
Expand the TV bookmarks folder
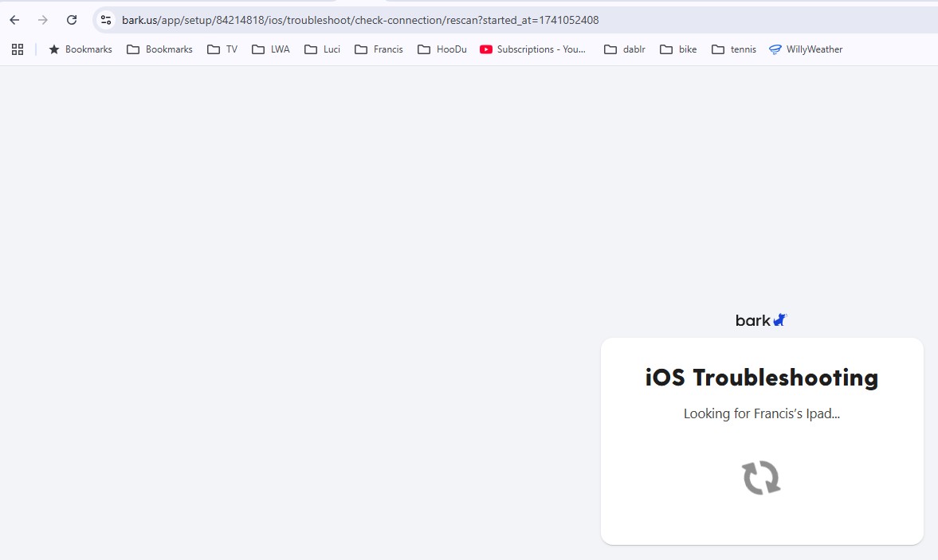(x=222, y=49)
